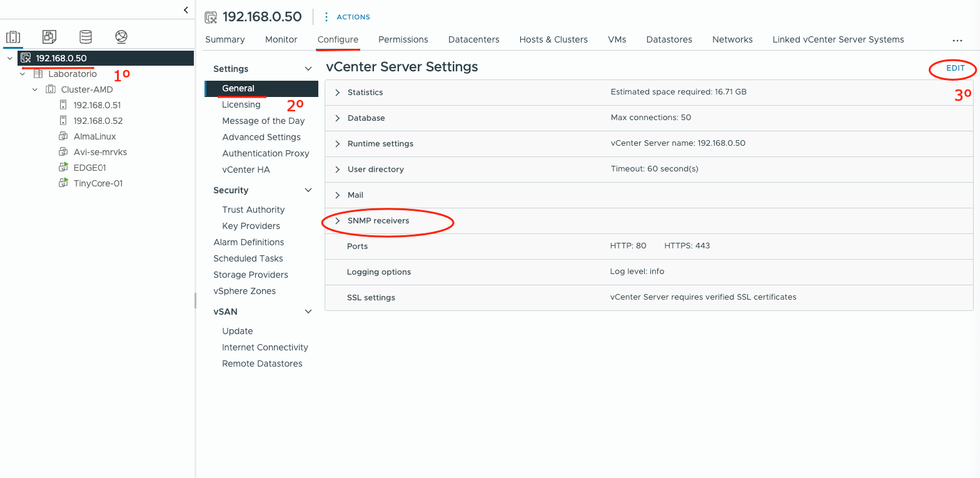The height and width of the screenshot is (478, 980).
Task: Open the Networking inventory view icon
Action: pos(121,37)
